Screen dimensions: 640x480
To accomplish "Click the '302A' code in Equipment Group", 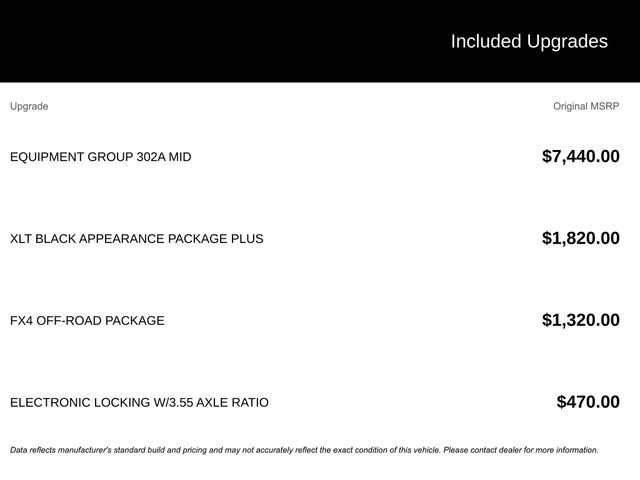I will [153, 157].
